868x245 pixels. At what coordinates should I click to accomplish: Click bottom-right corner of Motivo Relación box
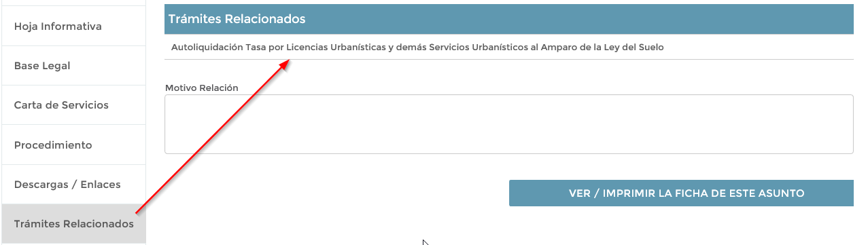850,151
